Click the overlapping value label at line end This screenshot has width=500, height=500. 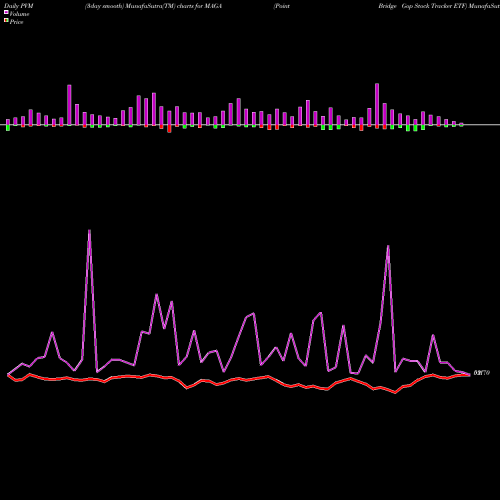click(482, 373)
